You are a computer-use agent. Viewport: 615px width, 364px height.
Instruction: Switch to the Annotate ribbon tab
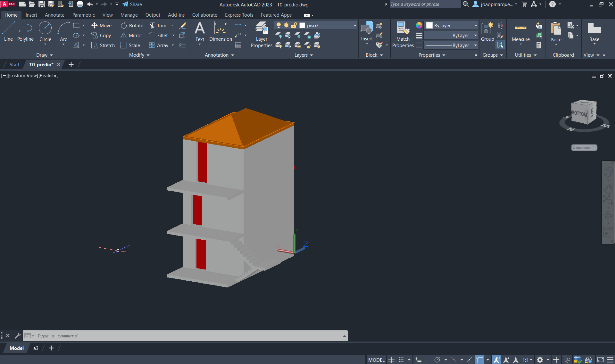[x=54, y=15]
